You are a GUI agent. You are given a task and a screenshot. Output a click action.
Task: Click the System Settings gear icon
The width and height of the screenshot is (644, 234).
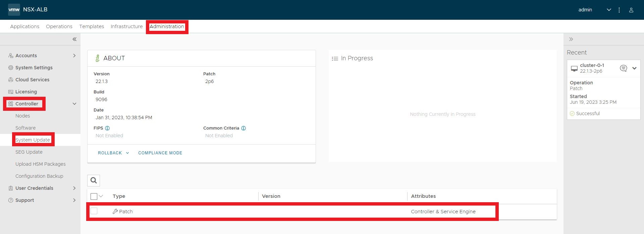click(x=11, y=68)
